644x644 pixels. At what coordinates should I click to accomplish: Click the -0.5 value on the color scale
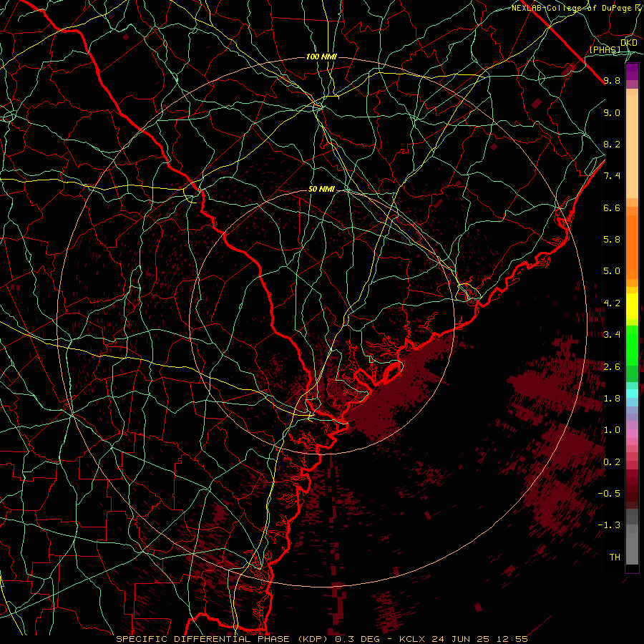609,494
